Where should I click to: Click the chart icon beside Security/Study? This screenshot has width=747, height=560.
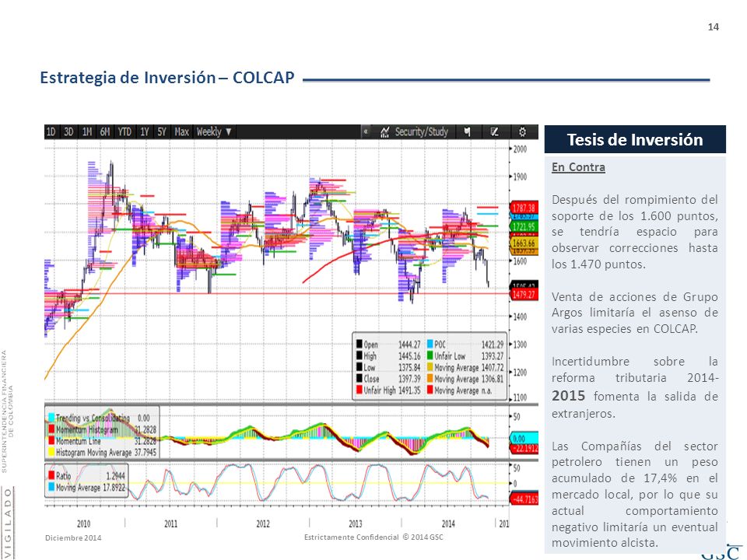coord(385,132)
